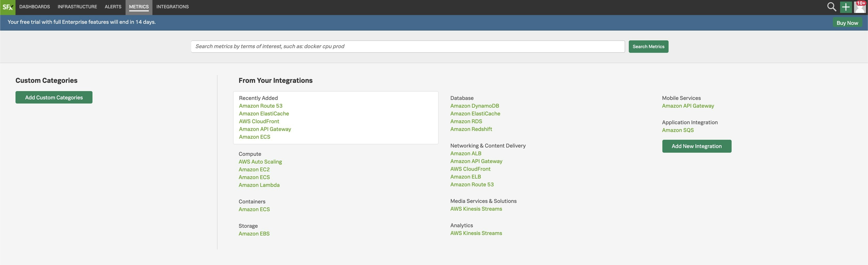Click the 'Media Services & Solutions' label
This screenshot has width=868, height=265.
pyautogui.click(x=483, y=201)
